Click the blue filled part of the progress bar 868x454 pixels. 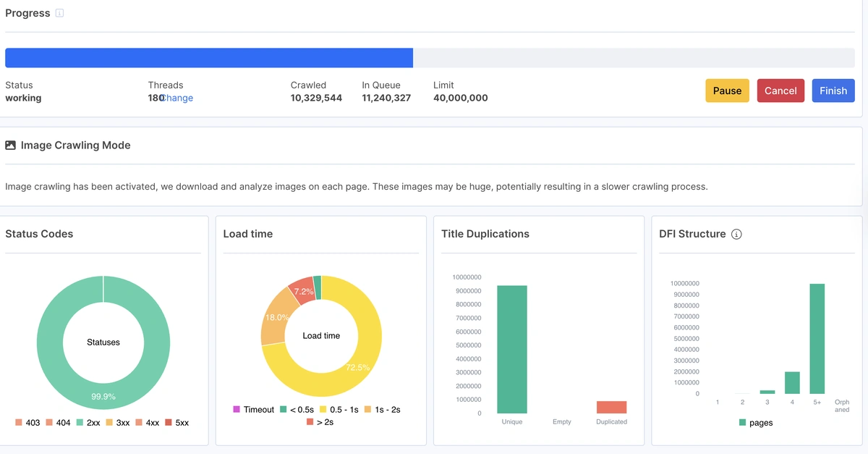tap(208, 58)
